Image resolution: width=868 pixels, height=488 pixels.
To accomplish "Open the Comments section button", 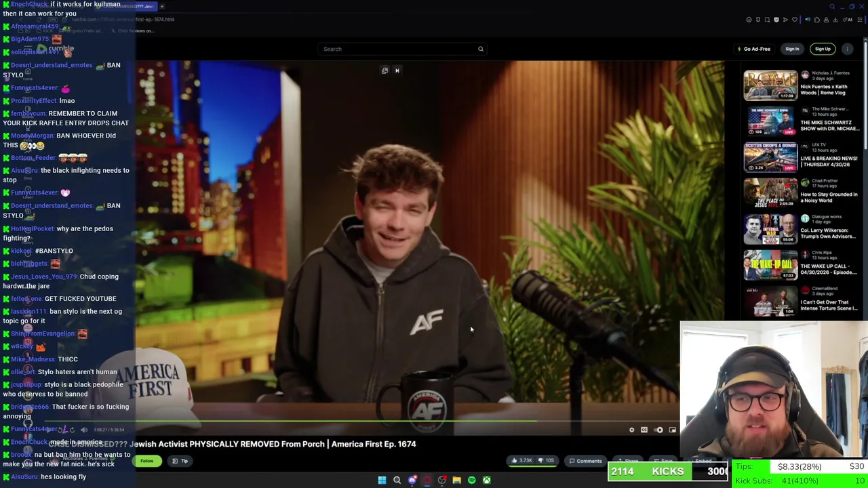I will tap(585, 461).
